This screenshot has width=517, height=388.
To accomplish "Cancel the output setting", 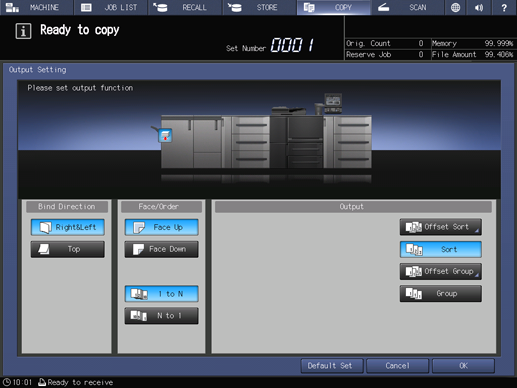I will click(x=398, y=366).
